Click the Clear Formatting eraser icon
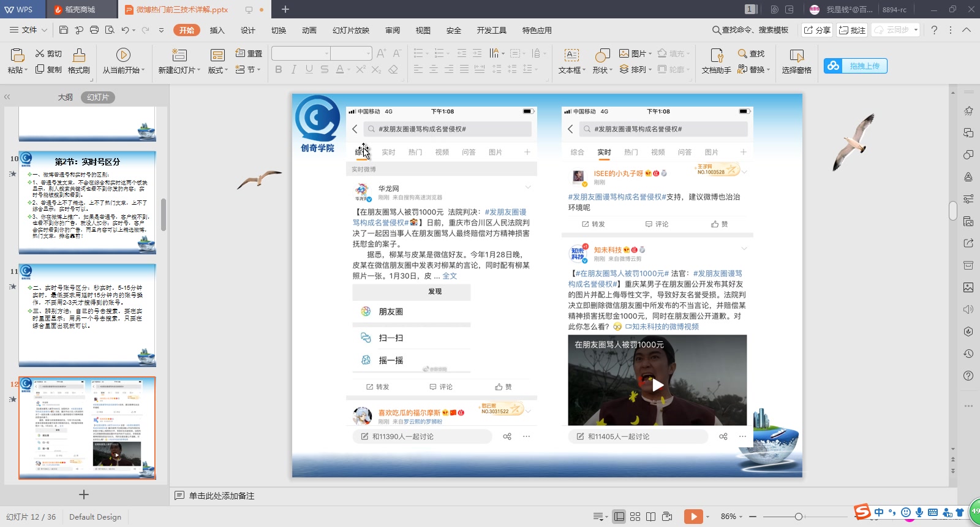The image size is (980, 527). click(393, 69)
